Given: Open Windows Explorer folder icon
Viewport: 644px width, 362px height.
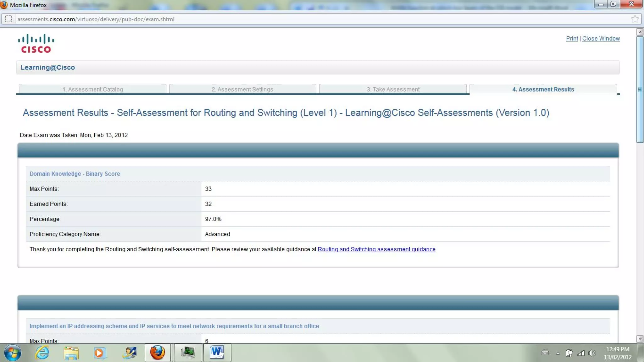Looking at the screenshot, I should click(71, 353).
